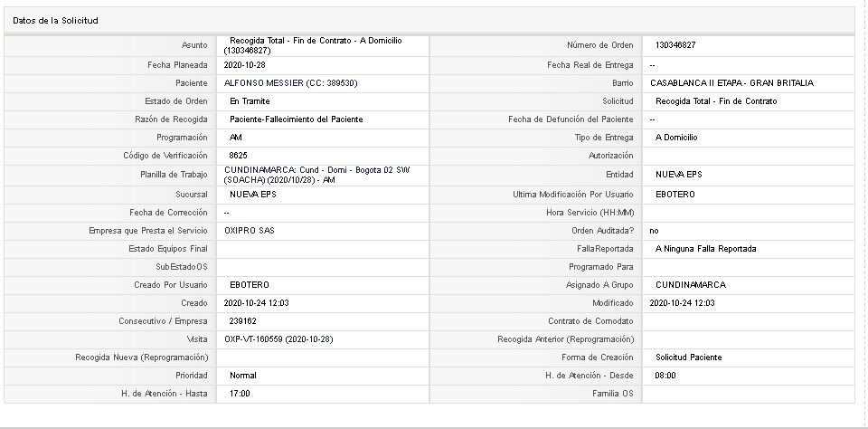
Task: Click the verification code 8625
Action: [x=238, y=156]
